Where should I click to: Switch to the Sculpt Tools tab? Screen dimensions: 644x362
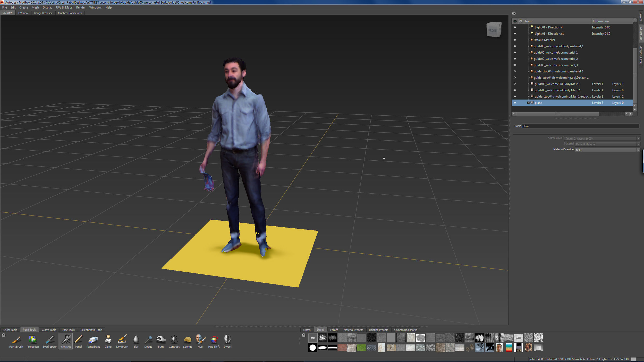pos(10,330)
